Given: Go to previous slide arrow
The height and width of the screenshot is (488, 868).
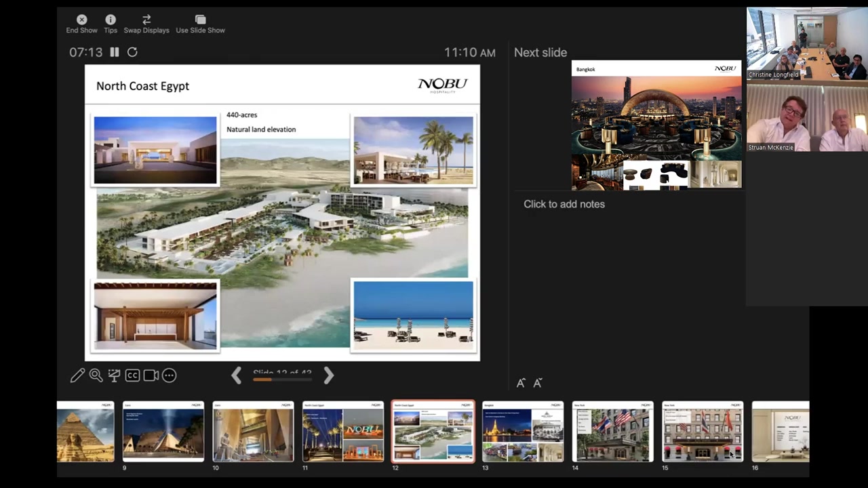Looking at the screenshot, I should [x=236, y=375].
